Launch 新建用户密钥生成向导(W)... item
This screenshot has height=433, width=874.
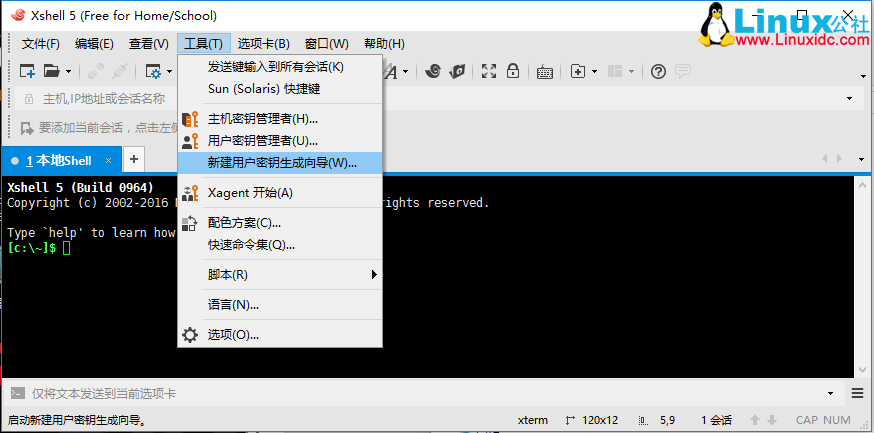[x=280, y=163]
